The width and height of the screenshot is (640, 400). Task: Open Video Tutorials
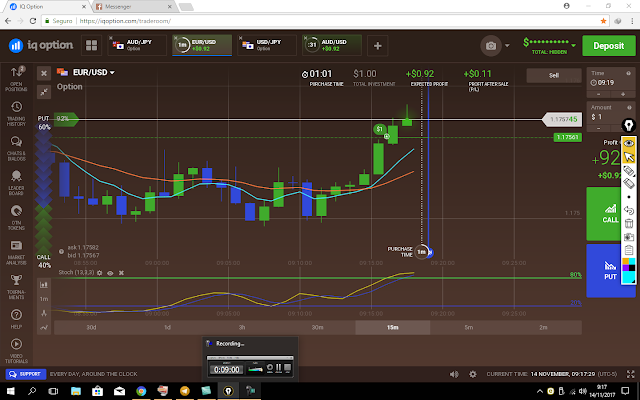16,351
